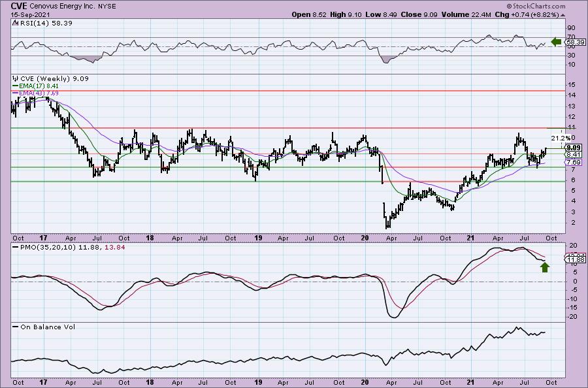Click the 15 price level on price axis
The image size is (588, 388).
tap(571, 85)
